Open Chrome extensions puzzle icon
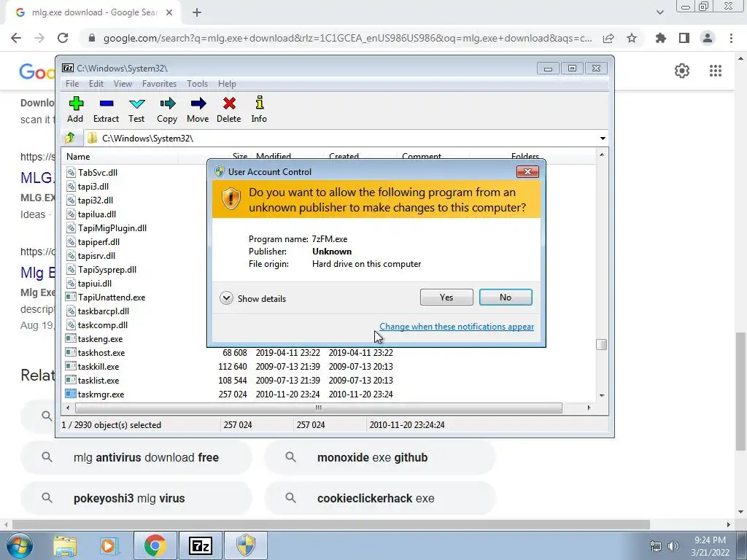The image size is (747, 560). (x=661, y=38)
